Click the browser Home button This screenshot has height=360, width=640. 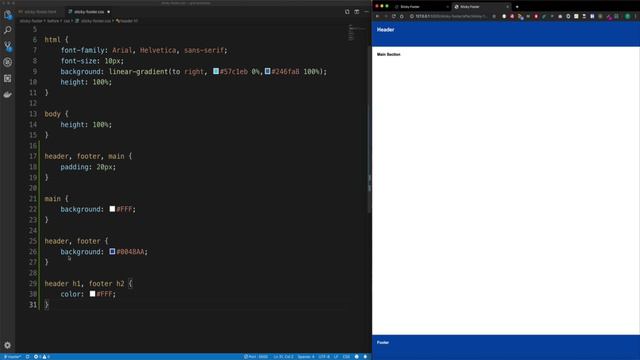[402, 16]
